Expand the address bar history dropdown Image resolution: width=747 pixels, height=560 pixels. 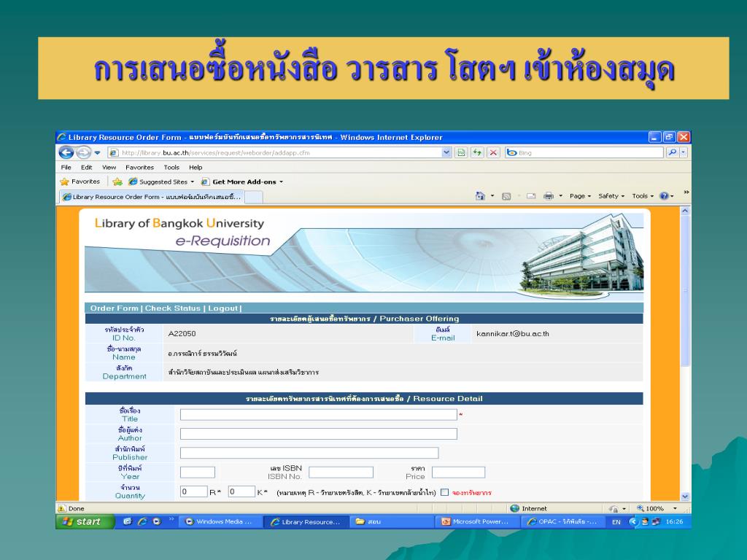coord(446,153)
